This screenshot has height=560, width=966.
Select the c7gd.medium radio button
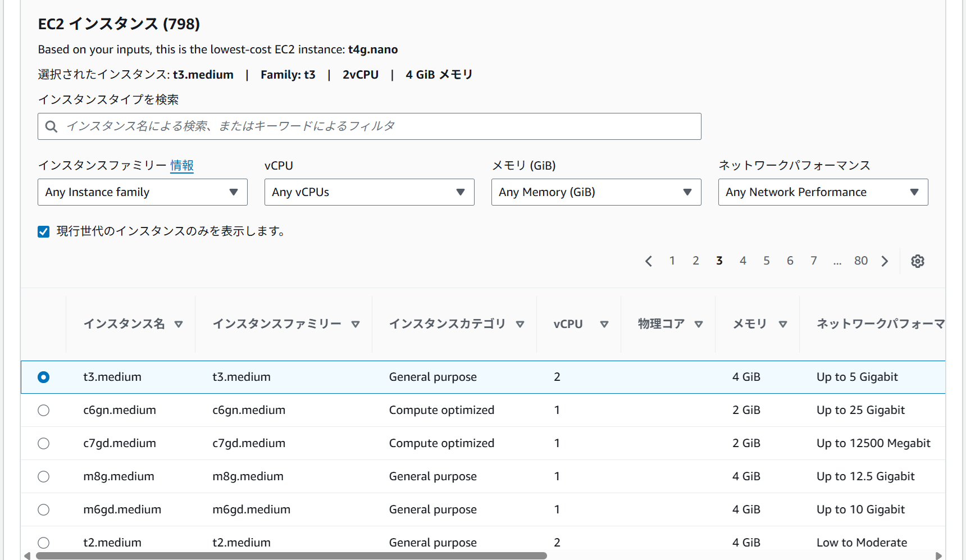click(x=44, y=443)
